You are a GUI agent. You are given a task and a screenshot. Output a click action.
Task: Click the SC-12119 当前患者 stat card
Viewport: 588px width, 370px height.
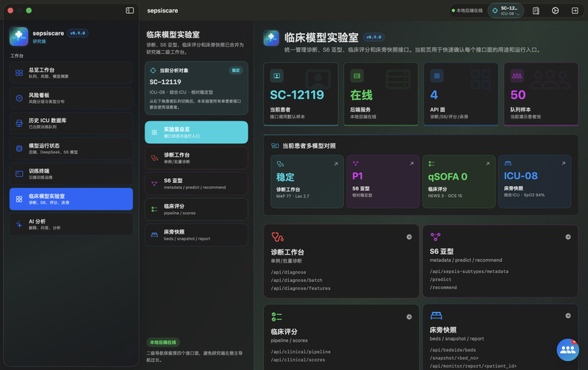click(x=301, y=94)
